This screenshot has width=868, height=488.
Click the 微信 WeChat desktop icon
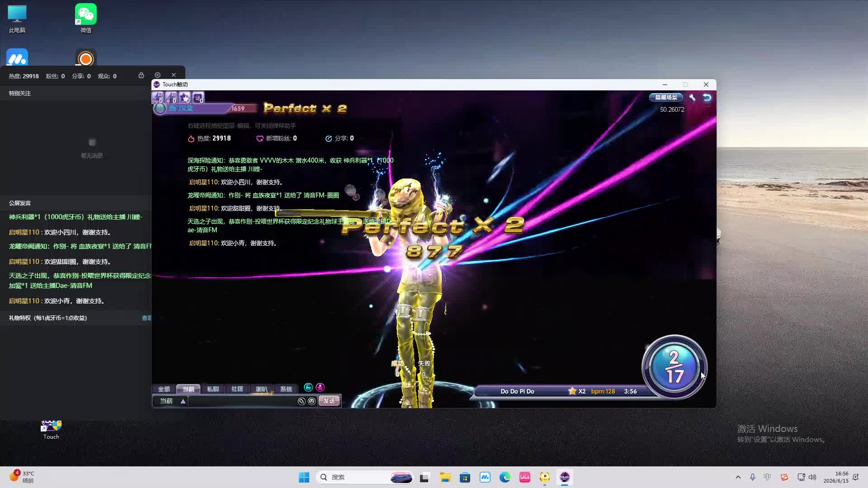(85, 19)
